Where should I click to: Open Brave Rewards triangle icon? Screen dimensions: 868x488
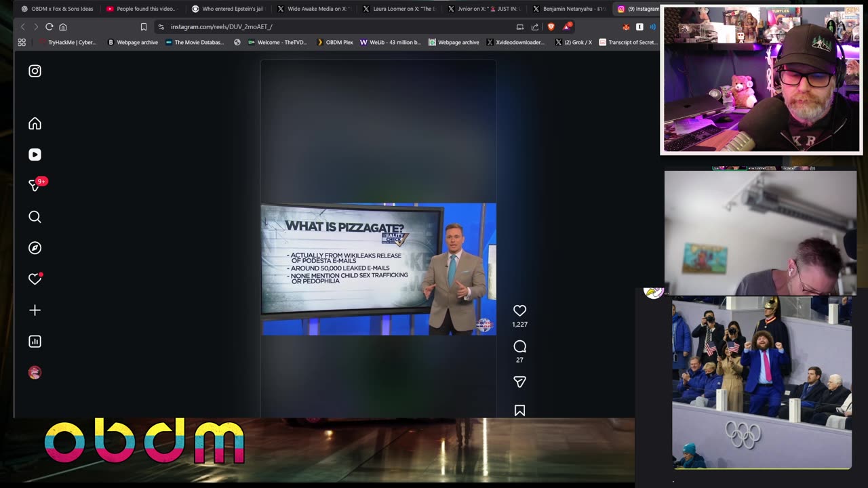point(567,26)
